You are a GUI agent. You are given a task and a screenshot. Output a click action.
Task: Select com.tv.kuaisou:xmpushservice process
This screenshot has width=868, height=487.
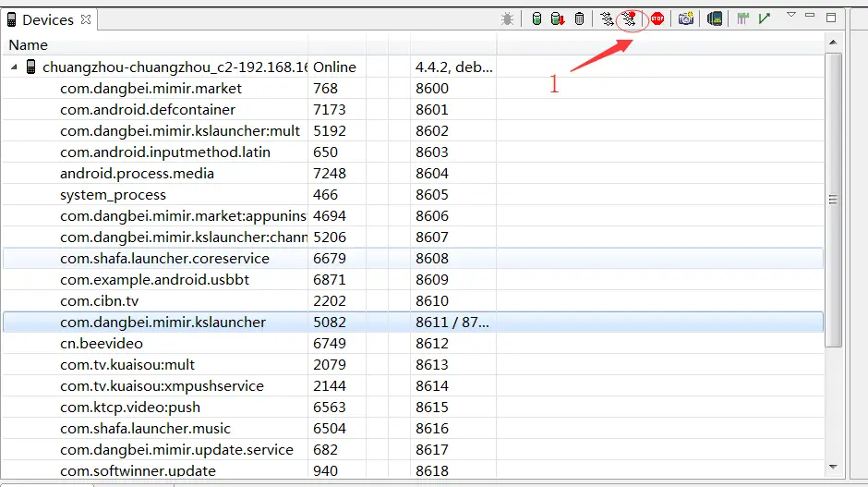tap(413, 385)
